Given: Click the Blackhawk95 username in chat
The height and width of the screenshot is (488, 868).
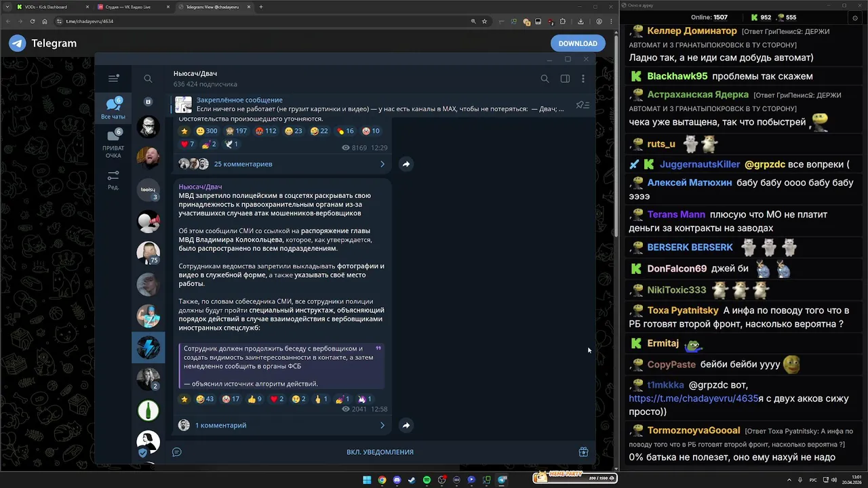Looking at the screenshot, I should coord(677,77).
